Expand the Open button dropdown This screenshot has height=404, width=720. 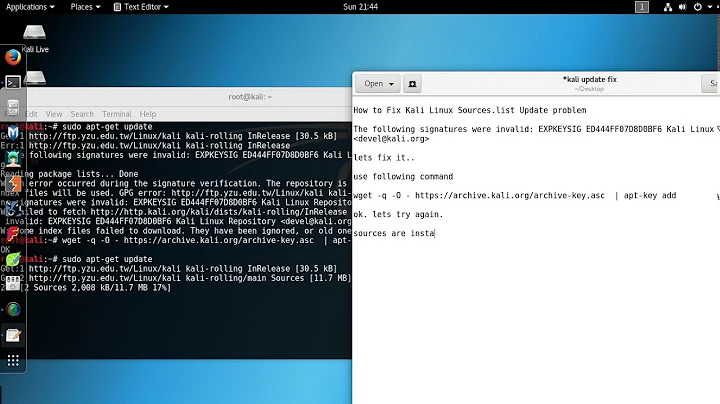(377, 84)
